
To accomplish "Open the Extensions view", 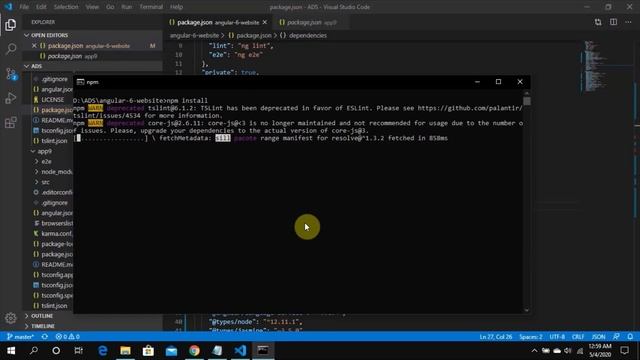I will pyautogui.click(x=11, y=122).
